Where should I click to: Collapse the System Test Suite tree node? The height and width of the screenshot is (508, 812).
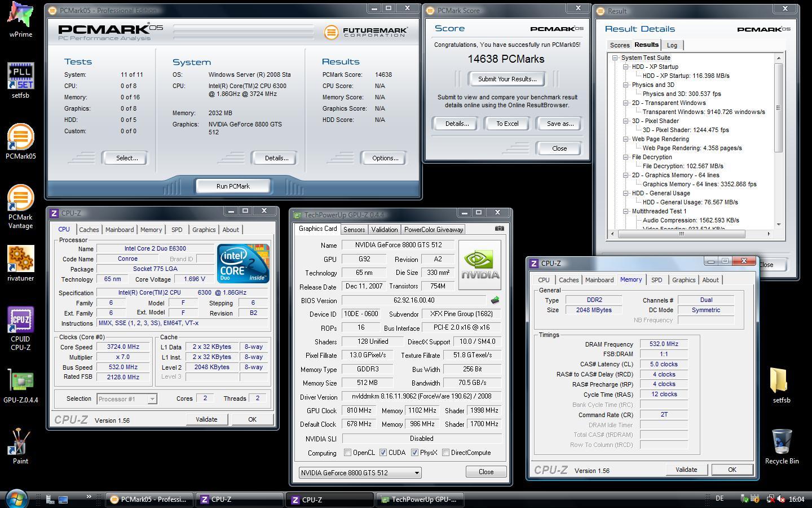[616, 58]
